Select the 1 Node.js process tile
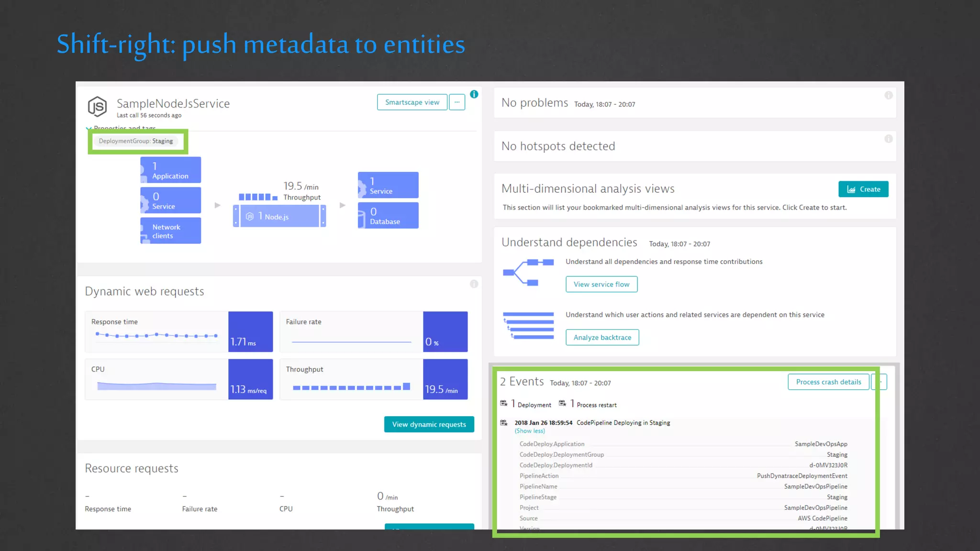The image size is (980, 551). (x=279, y=216)
